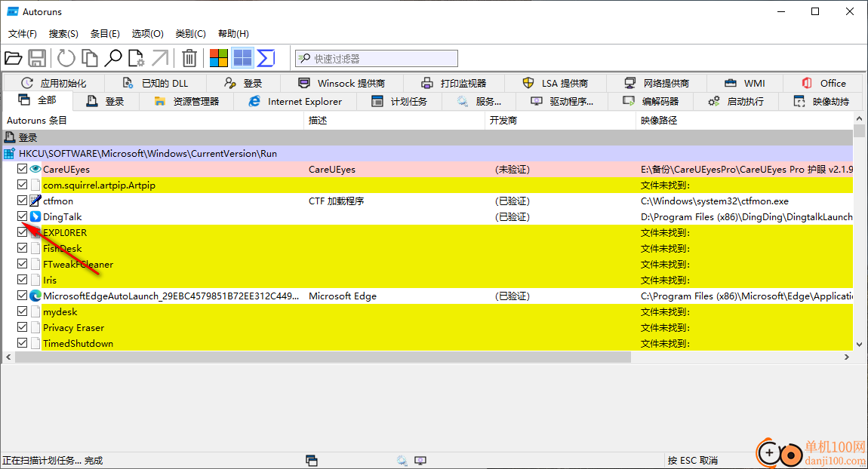Switch to the 编解码器 tab
This screenshot has height=469, width=868.
click(651, 102)
